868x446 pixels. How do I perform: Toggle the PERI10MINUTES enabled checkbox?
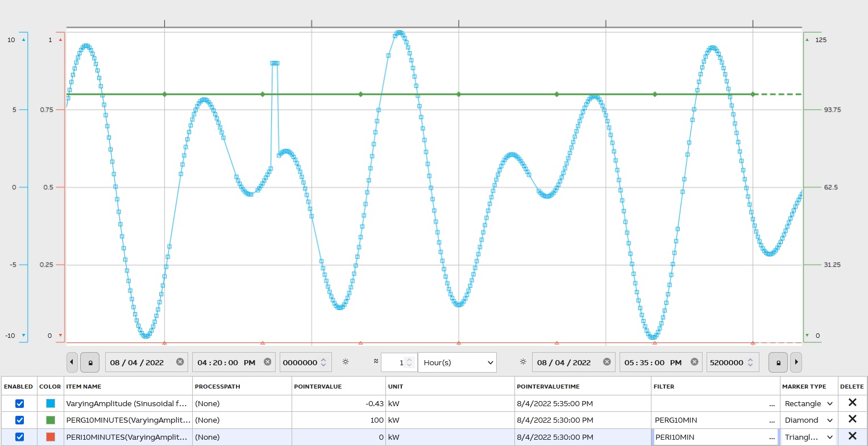pyautogui.click(x=19, y=437)
